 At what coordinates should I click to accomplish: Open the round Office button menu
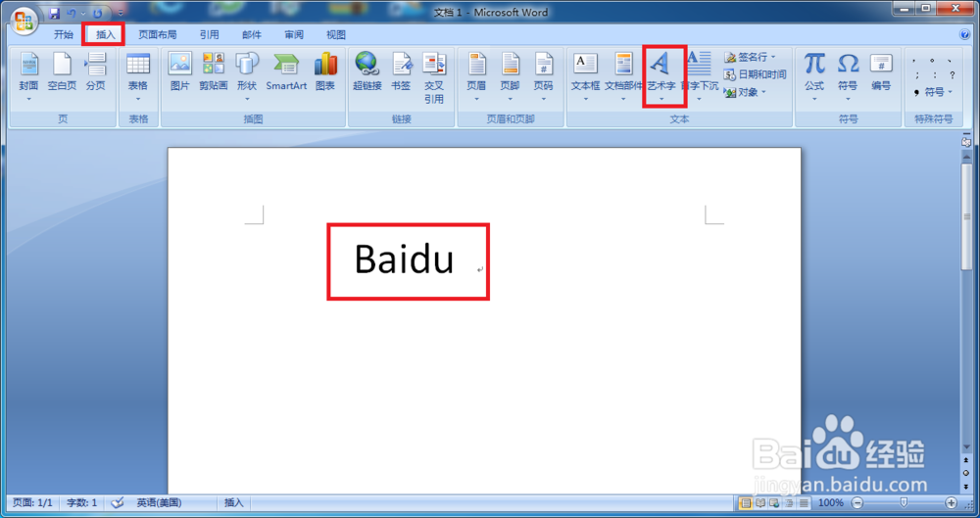tap(24, 22)
